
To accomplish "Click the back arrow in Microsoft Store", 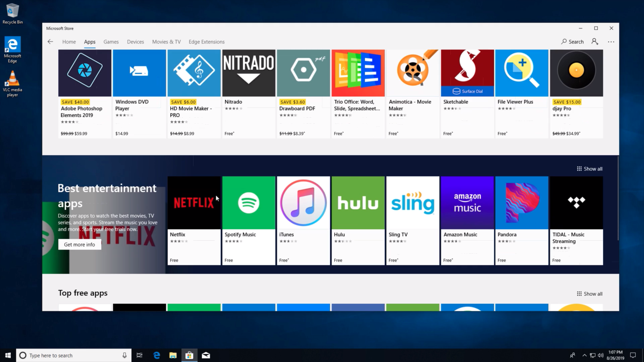I will 50,42.
